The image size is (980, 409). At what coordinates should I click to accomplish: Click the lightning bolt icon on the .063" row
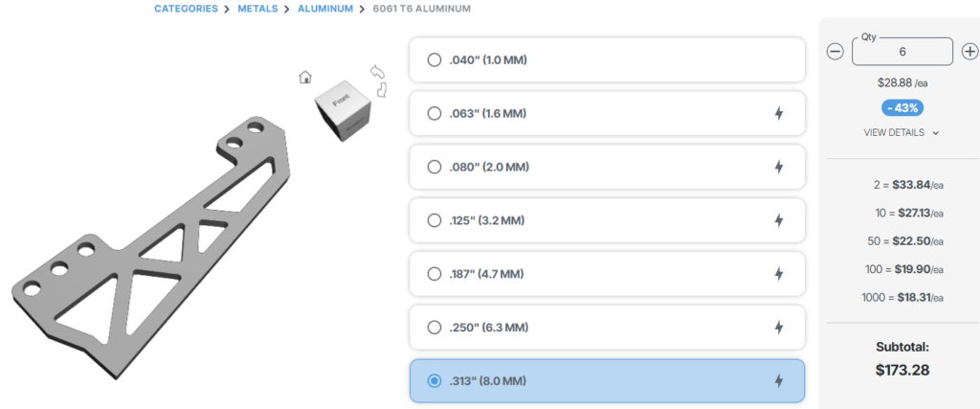778,114
